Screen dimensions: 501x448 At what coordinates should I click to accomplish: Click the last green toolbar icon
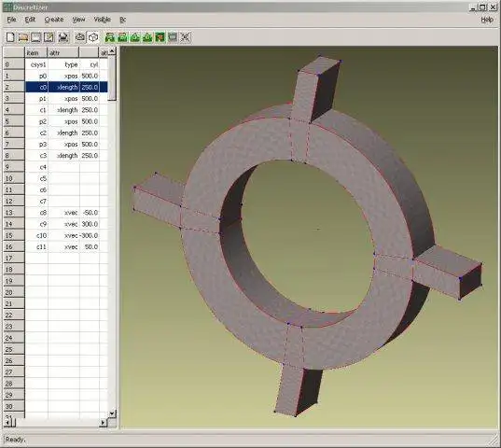pos(160,37)
